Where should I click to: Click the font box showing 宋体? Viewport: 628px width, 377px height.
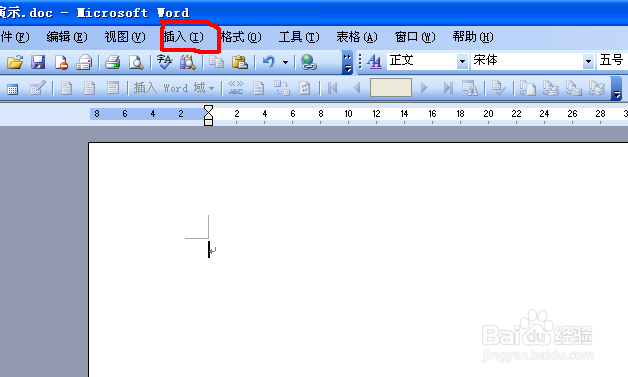(x=527, y=61)
